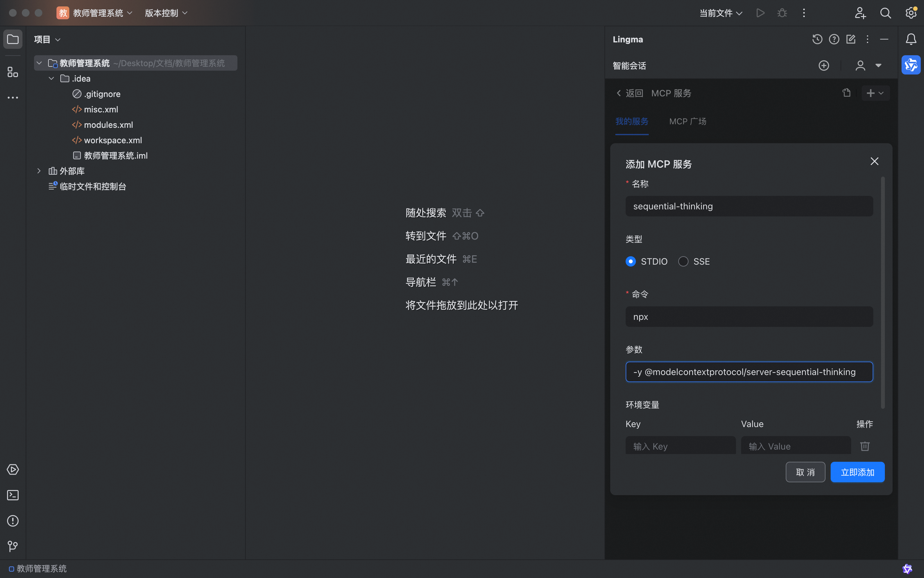Delete the environment variable row trash icon
This screenshot has width=924, height=578.
click(864, 446)
